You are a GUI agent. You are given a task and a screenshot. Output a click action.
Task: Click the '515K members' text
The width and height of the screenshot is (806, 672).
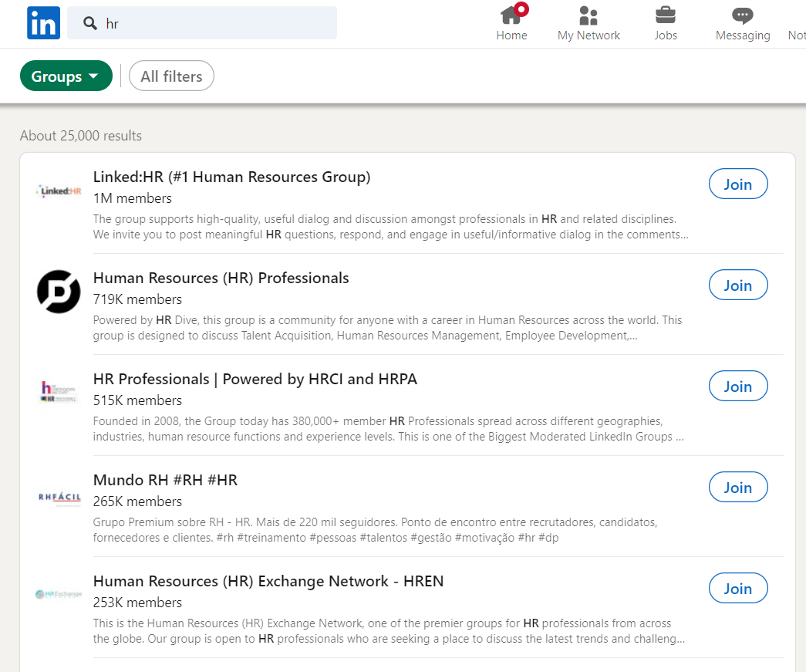tap(138, 400)
